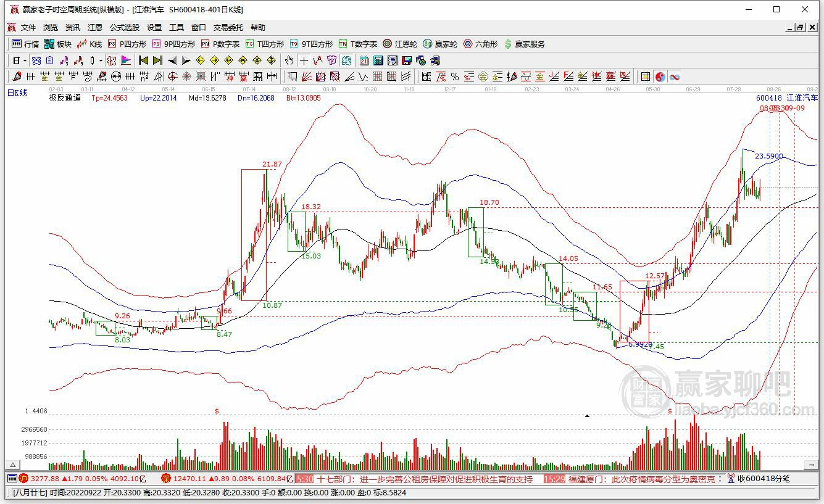The height and width of the screenshot is (504, 824).
Task: Open the 板块 sector view
Action: click(x=58, y=44)
